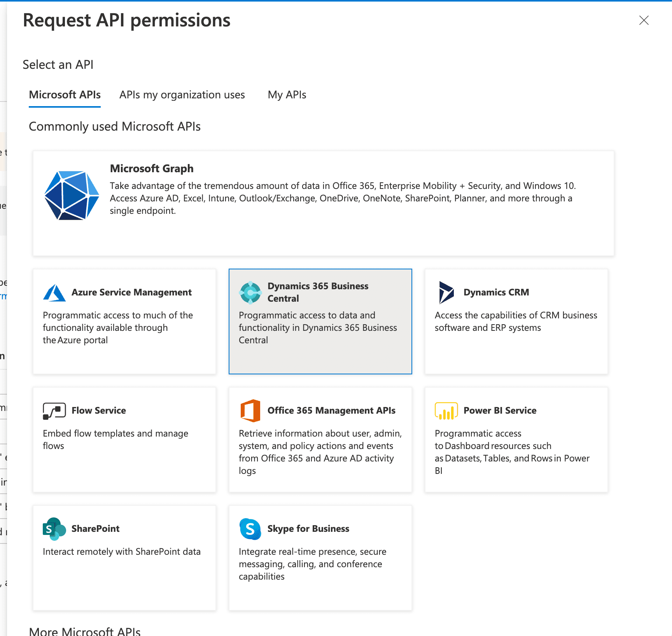Click the Power BI Service icon
The image size is (672, 636).
[x=446, y=410]
